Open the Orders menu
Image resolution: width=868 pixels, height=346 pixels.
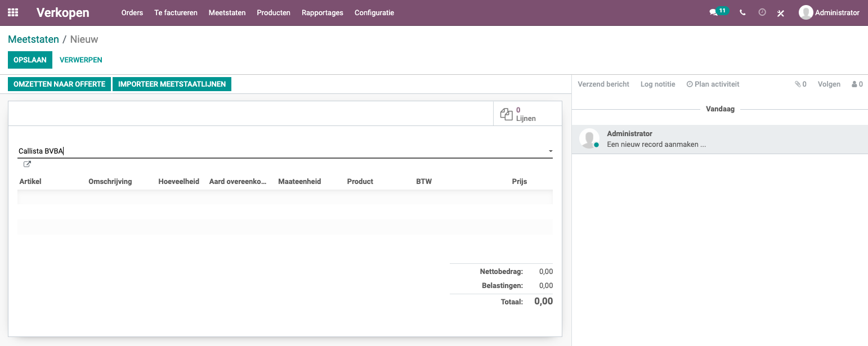coord(132,12)
